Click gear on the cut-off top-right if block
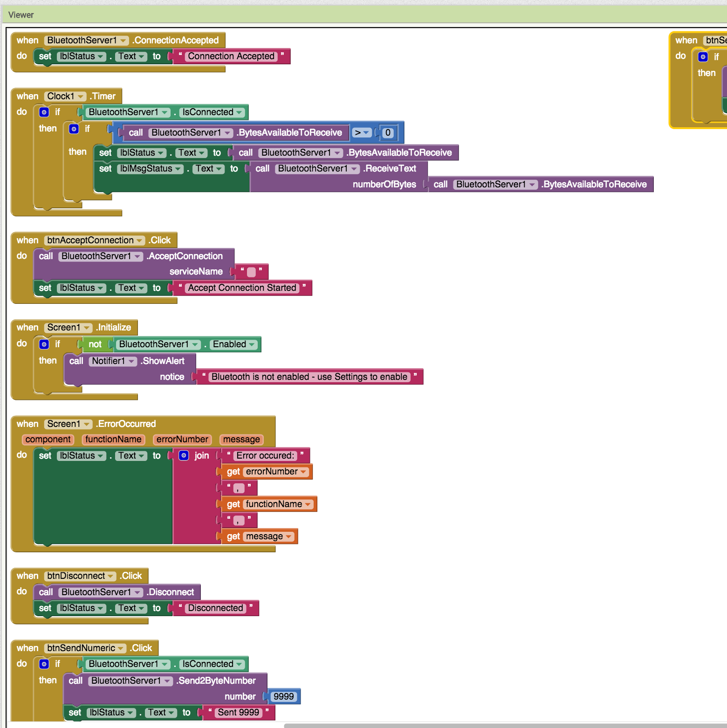Viewport: 727px width, 728px height. click(703, 57)
